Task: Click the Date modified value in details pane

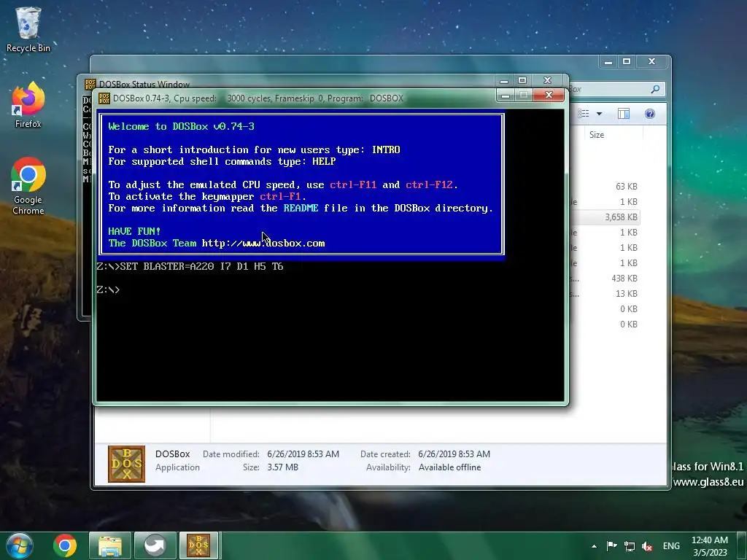Action: click(x=303, y=454)
